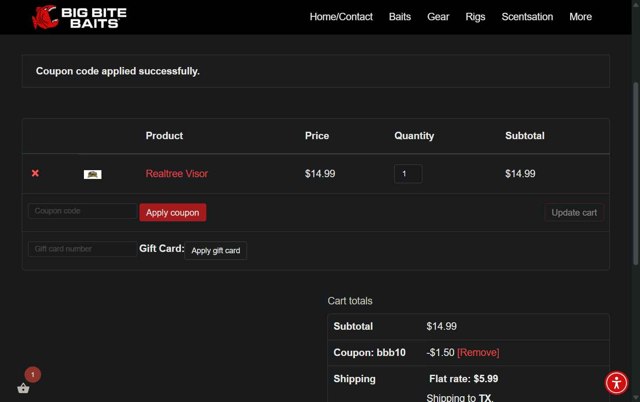640x402 pixels.
Task: Select the 'Coupon: bbb10' label
Action: pos(369,352)
